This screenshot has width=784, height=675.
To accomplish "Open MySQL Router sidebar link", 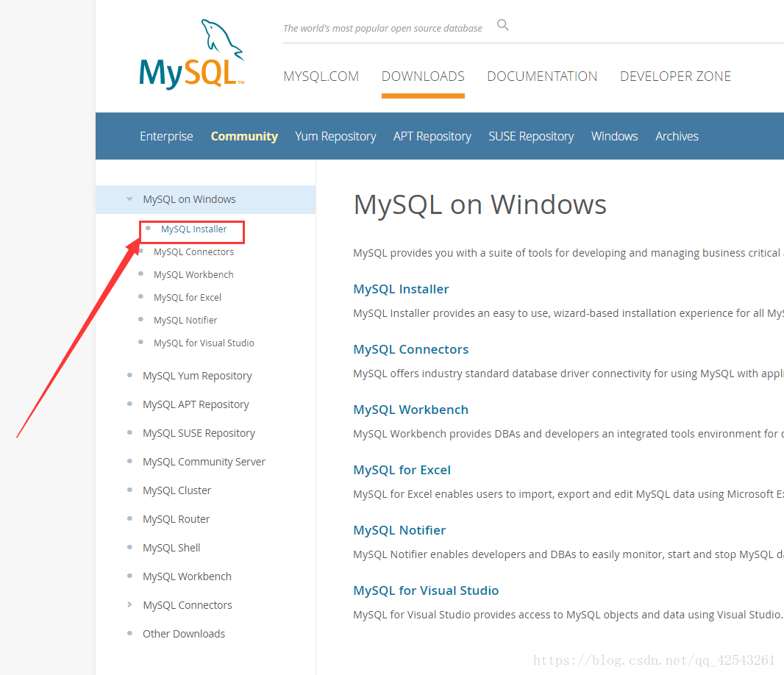I will [176, 519].
